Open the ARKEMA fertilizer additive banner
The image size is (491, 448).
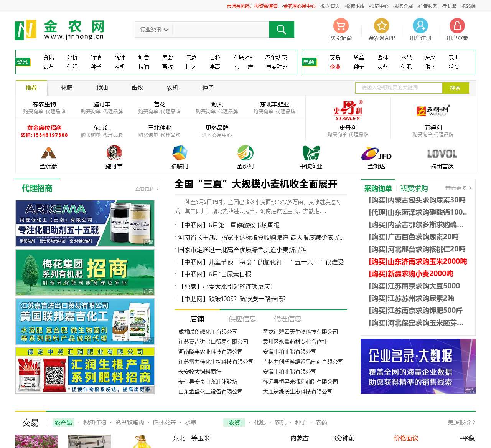(85, 223)
